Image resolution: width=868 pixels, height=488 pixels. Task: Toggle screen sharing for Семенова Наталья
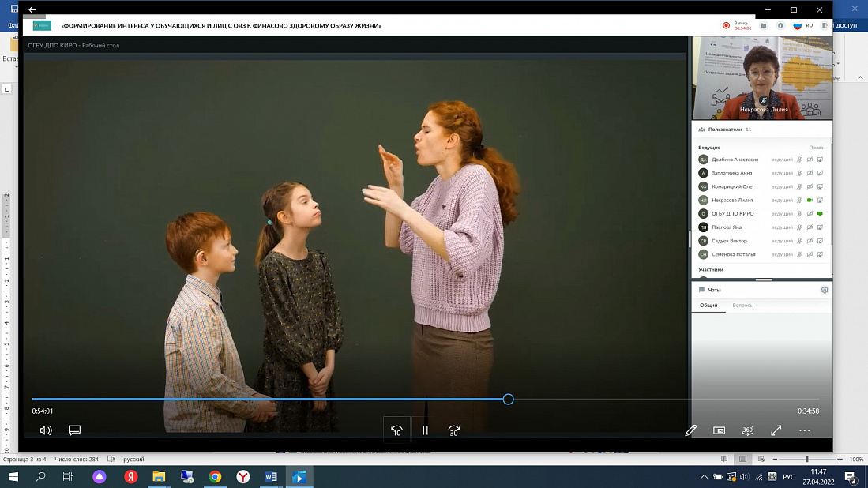[x=821, y=254]
